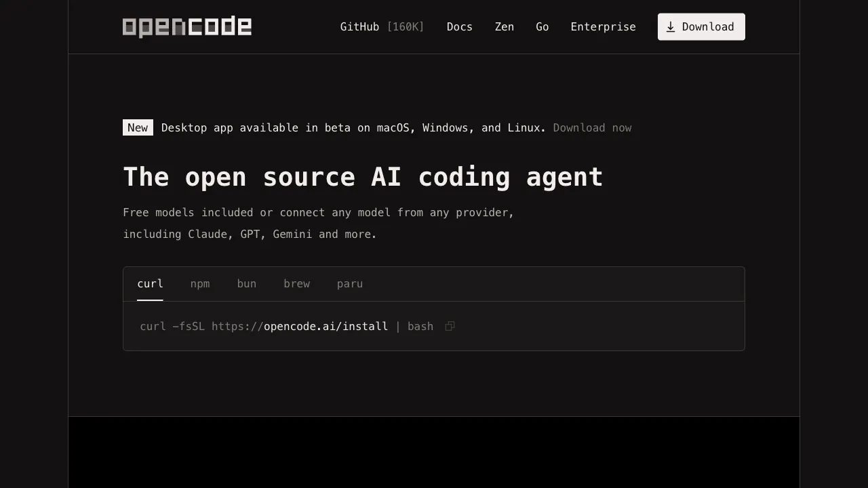Image resolution: width=868 pixels, height=488 pixels.
Task: Switch to the bun tab
Action: (247, 284)
